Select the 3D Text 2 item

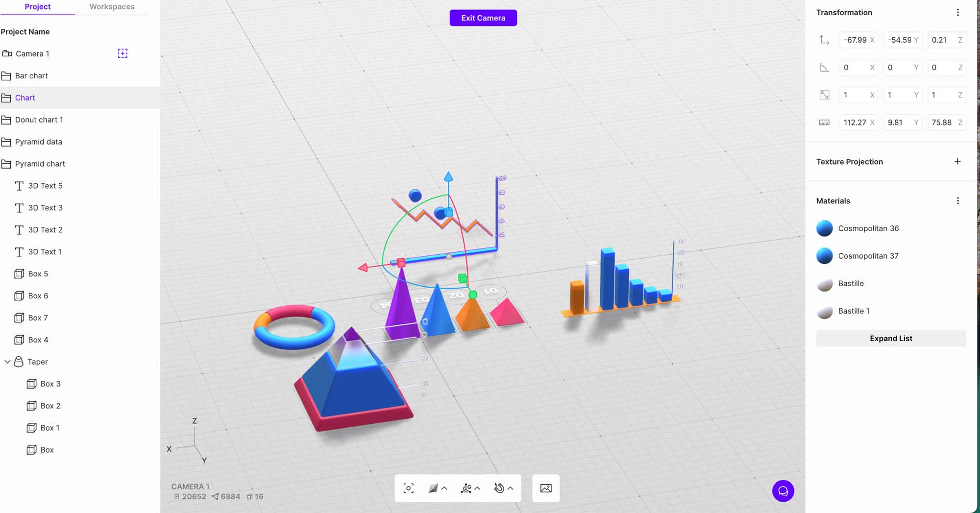point(80,230)
